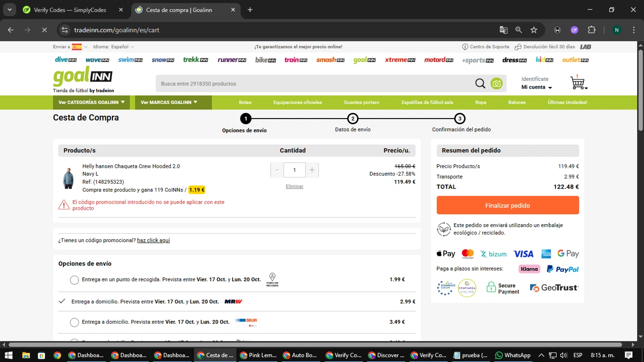
Task: Select pickup point delivery 1.99 € option
Action: (x=74, y=280)
